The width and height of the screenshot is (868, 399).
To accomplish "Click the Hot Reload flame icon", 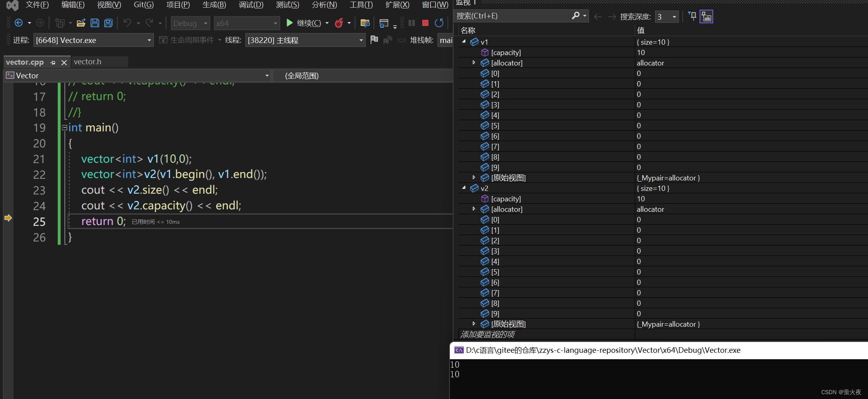I will [340, 23].
